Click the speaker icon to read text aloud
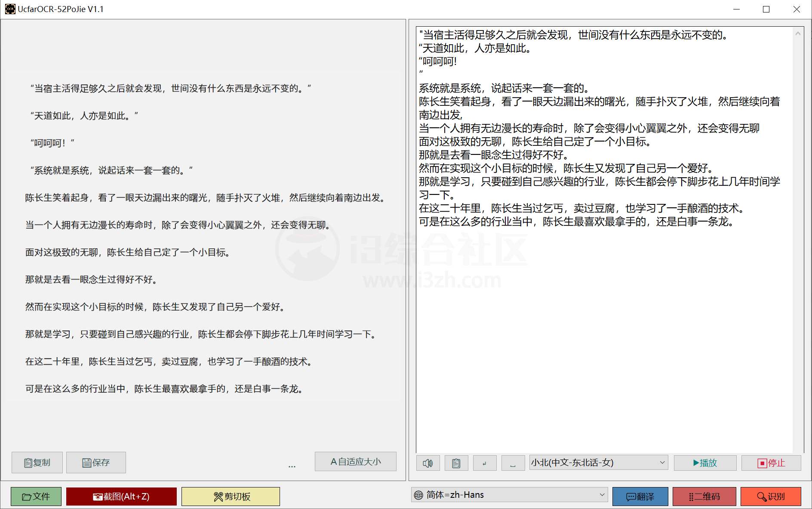Image resolution: width=812 pixels, height=509 pixels. click(x=428, y=463)
